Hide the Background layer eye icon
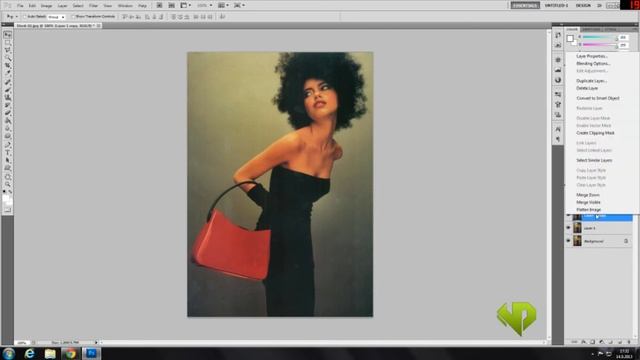 pyautogui.click(x=568, y=241)
